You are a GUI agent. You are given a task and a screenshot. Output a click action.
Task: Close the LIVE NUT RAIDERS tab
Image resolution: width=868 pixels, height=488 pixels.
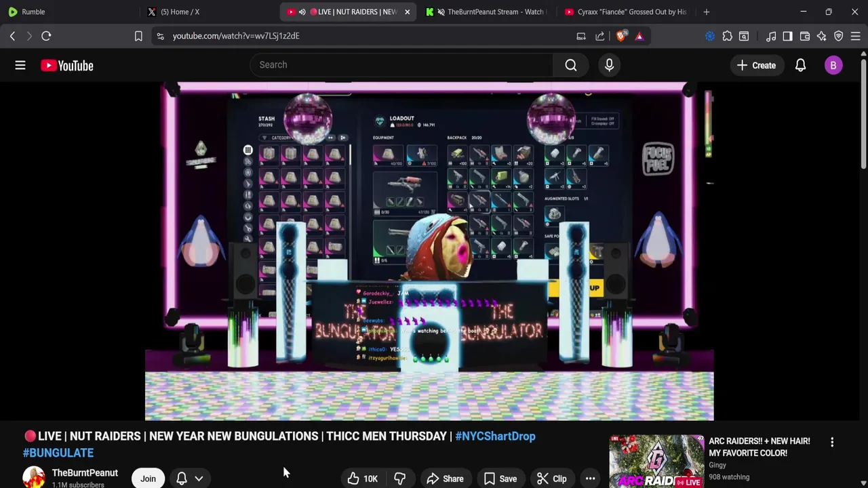407,12
